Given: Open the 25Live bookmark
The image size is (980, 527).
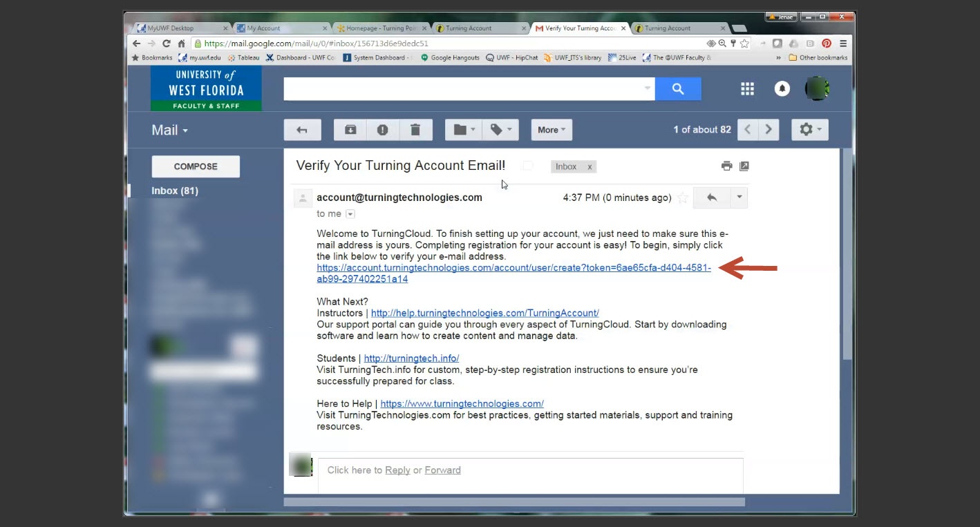Looking at the screenshot, I should [622, 58].
